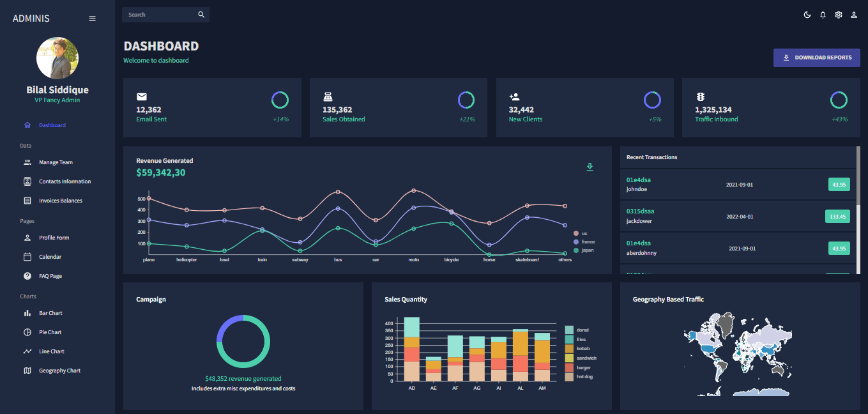This screenshot has height=414, width=868.
Task: Click add-person icon on New Clients card
Action: click(x=514, y=96)
